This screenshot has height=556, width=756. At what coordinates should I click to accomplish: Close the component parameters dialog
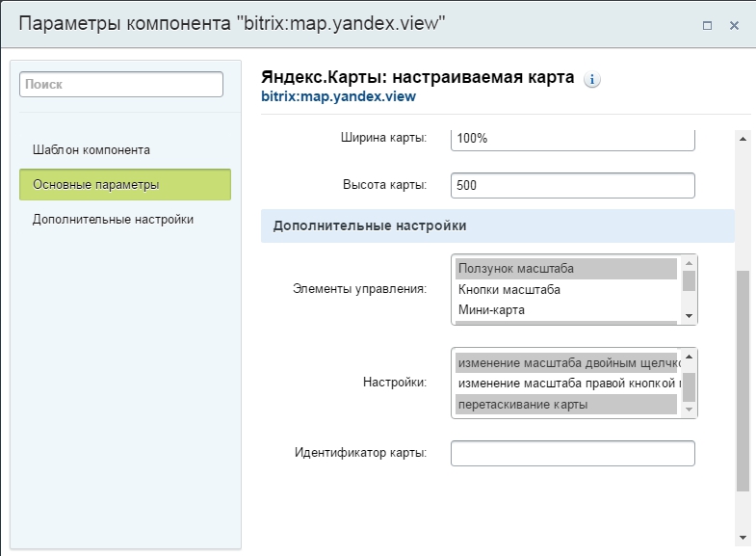734,26
